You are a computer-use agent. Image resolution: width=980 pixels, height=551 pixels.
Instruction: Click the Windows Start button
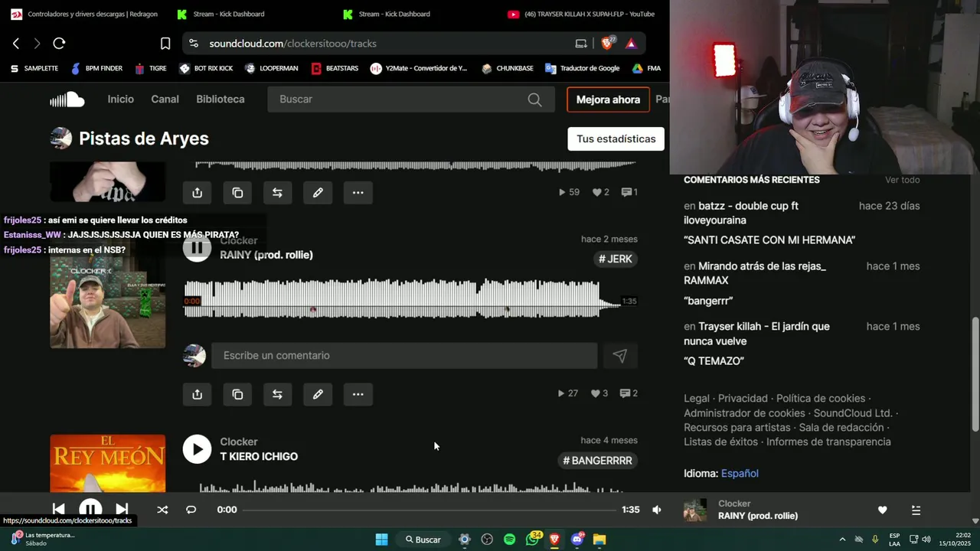(381, 540)
